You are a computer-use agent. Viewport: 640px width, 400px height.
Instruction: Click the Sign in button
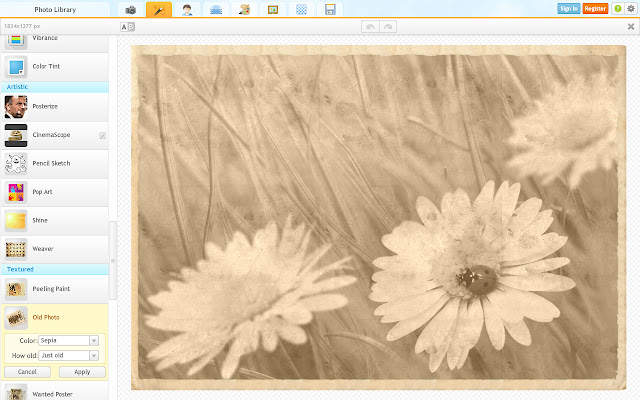568,8
